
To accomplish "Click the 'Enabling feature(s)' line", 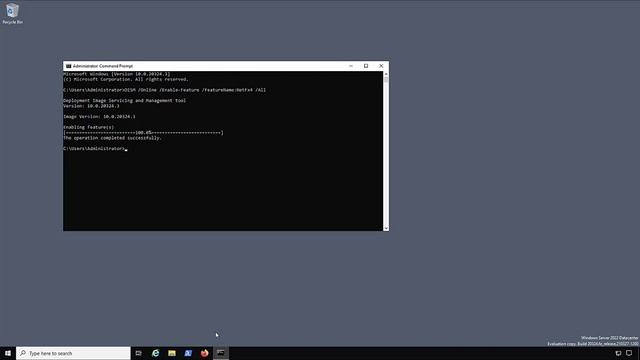I will pyautogui.click(x=89, y=127).
